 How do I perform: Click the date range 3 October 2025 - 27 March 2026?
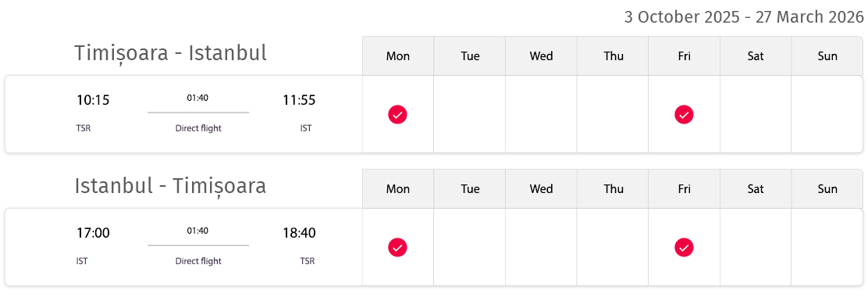click(x=744, y=17)
